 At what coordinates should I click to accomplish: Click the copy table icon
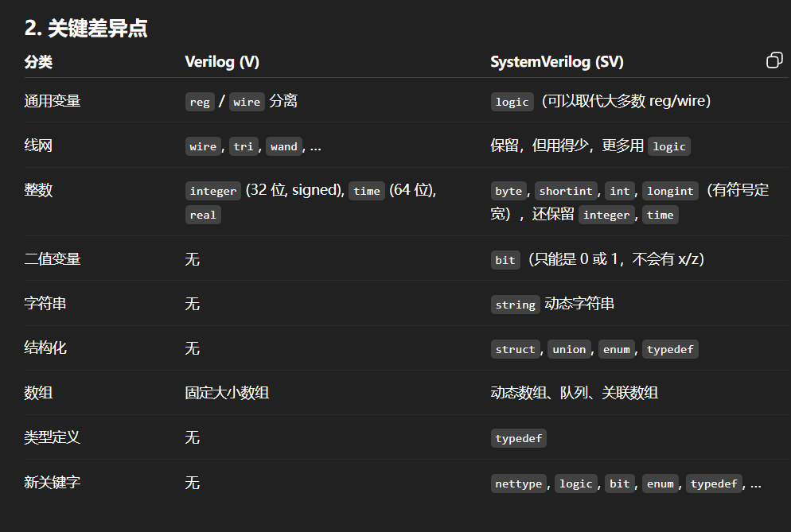(x=774, y=61)
